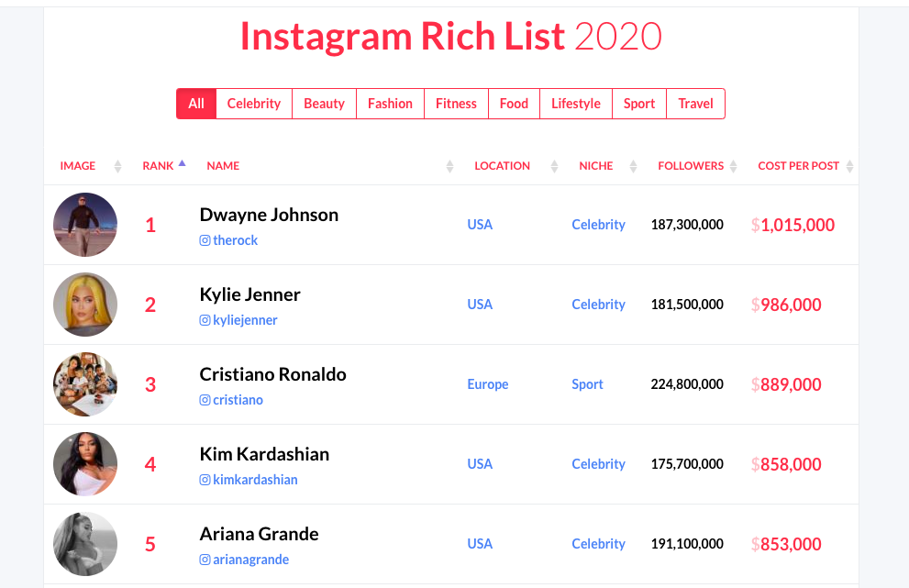
Task: Switch to the Celebrity filter tab
Action: [254, 104]
